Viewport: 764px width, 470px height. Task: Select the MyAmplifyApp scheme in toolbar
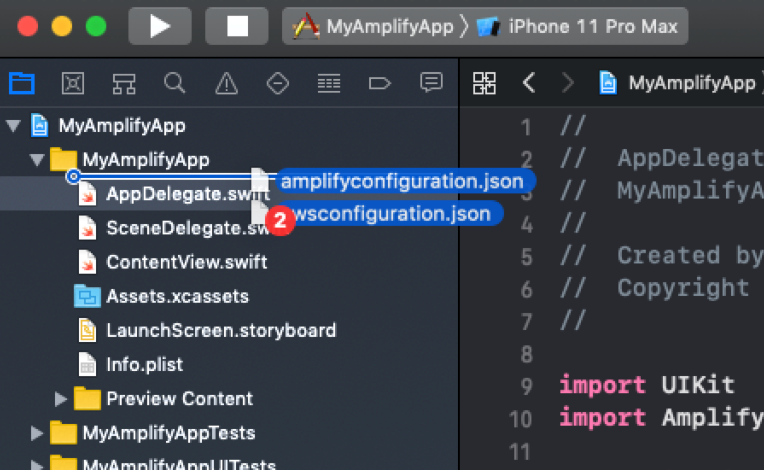373,26
